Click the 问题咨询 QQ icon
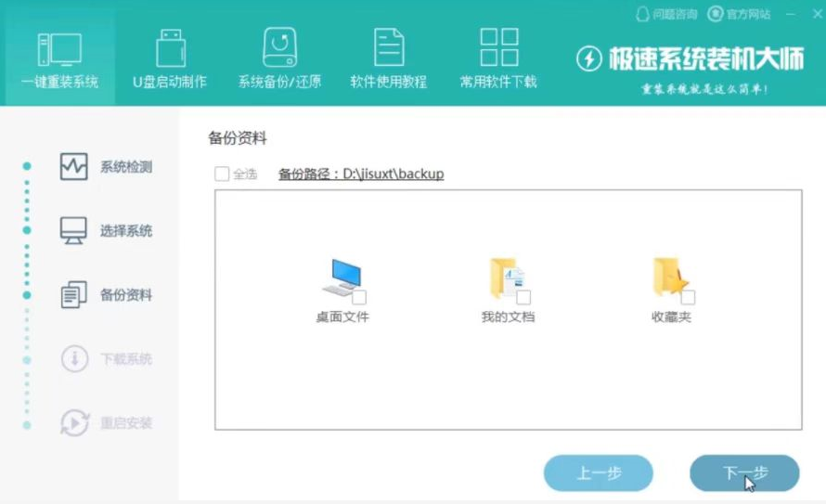 (642, 14)
